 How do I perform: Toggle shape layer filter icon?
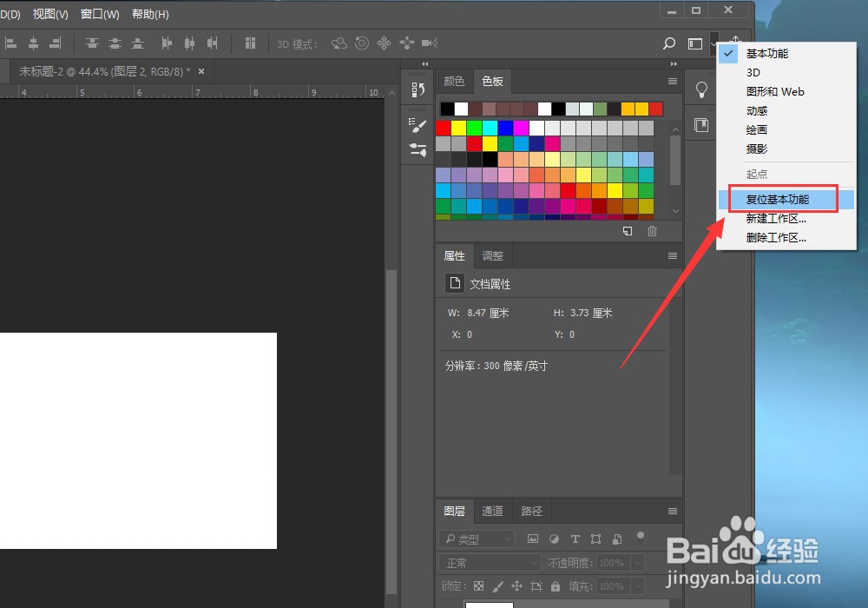click(x=596, y=539)
